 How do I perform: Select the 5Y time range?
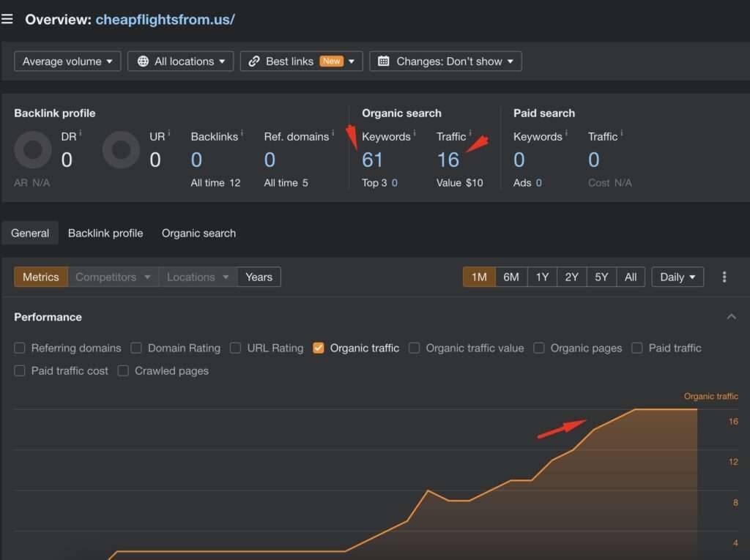[601, 277]
